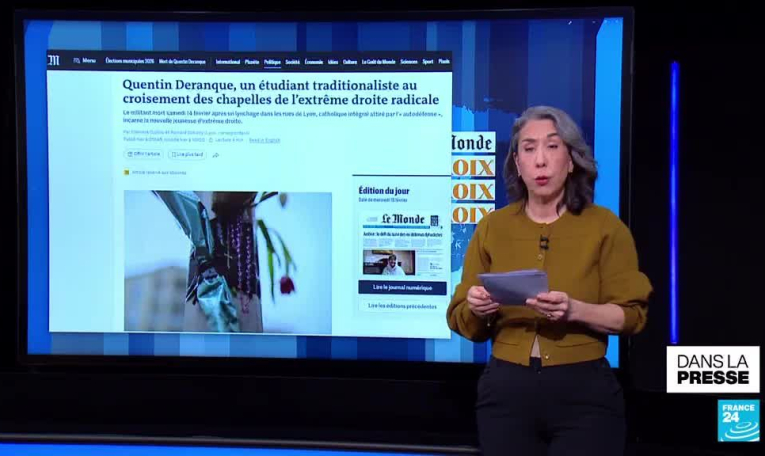Click the article subtitle paragraph

tap(282, 117)
